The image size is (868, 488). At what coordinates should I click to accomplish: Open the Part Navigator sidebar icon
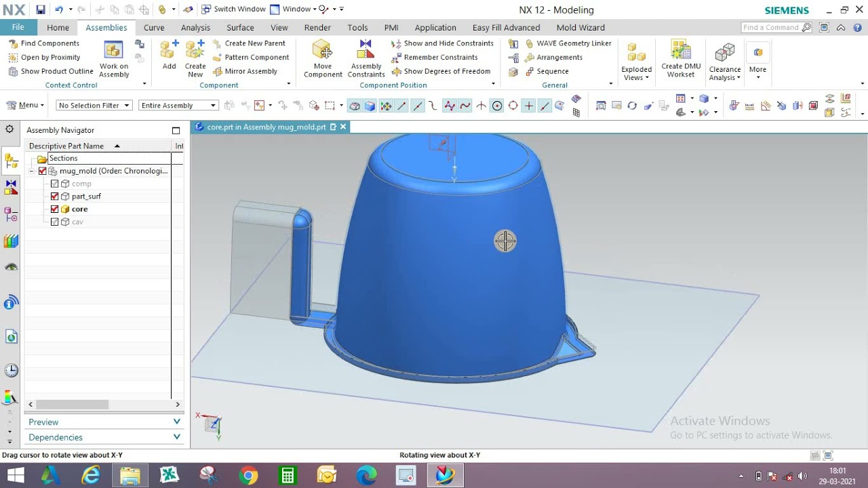[11, 215]
